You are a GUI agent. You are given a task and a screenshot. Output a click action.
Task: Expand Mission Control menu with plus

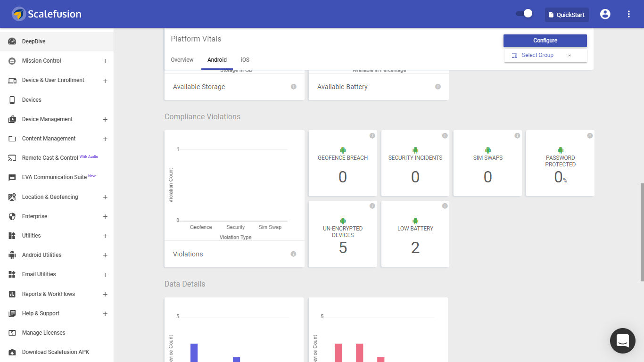tap(105, 61)
